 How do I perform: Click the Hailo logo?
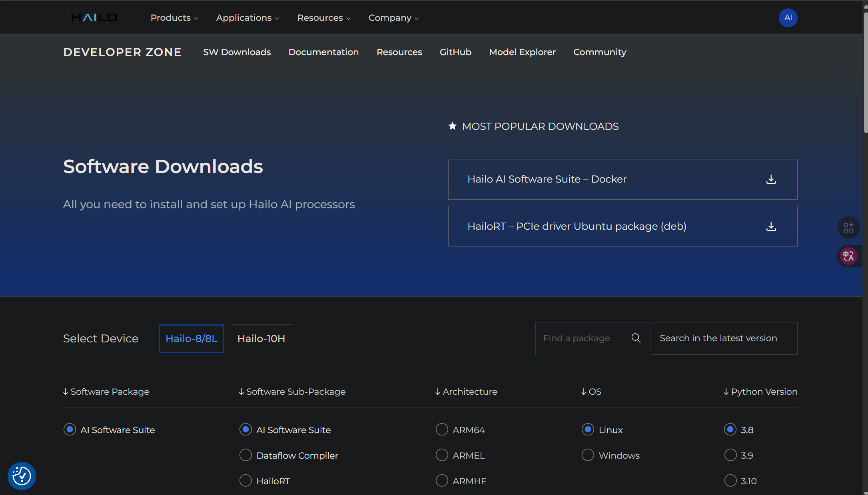[x=94, y=18]
